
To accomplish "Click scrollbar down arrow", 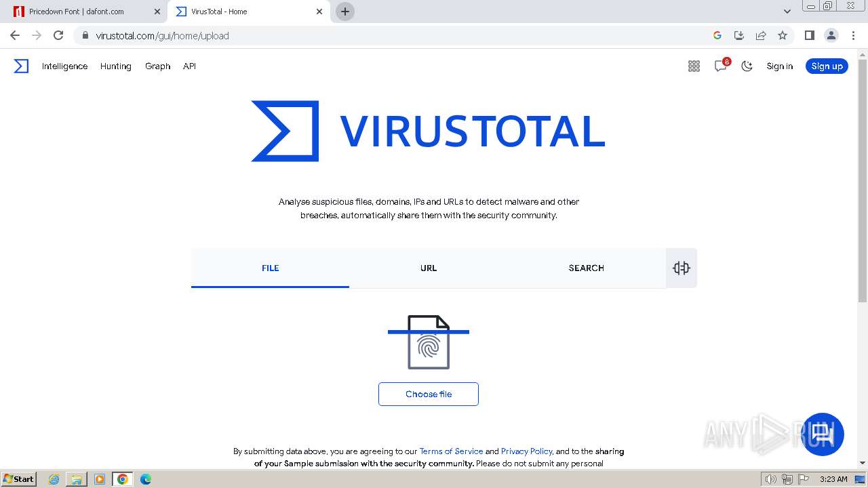I will click(x=863, y=463).
